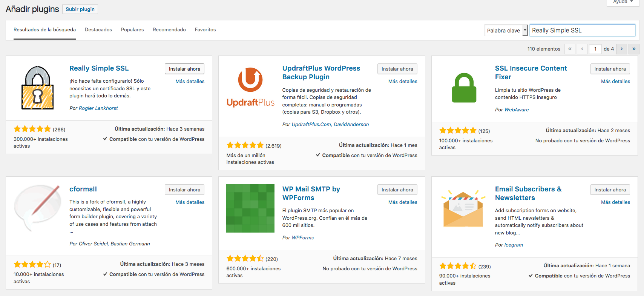This screenshot has height=296, width=644.
Task: Open the cformsII title link
Action: (83, 189)
